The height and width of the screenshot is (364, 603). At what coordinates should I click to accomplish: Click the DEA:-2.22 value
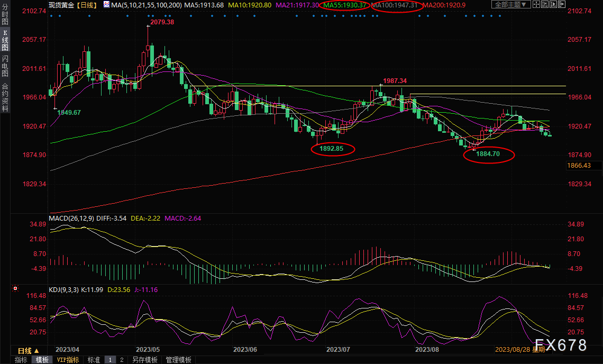click(x=145, y=218)
